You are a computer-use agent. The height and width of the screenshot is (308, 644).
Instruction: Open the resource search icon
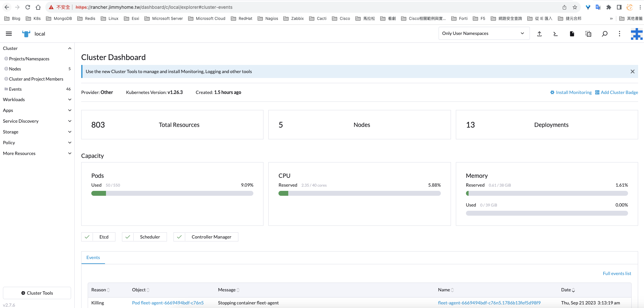[605, 34]
